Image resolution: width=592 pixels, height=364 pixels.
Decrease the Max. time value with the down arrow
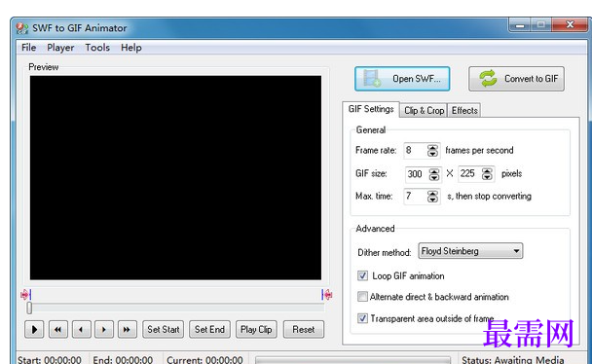pyautogui.click(x=432, y=200)
